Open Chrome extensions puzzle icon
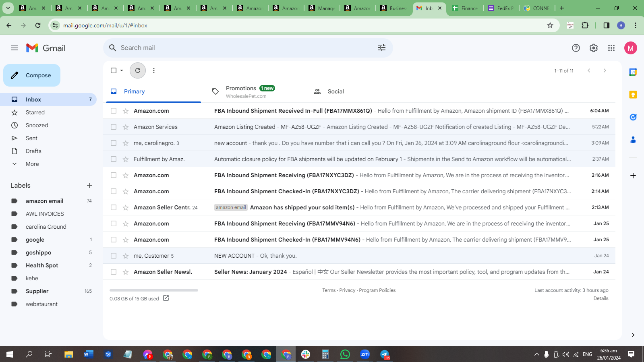This screenshot has height=362, width=644. click(585, 25)
